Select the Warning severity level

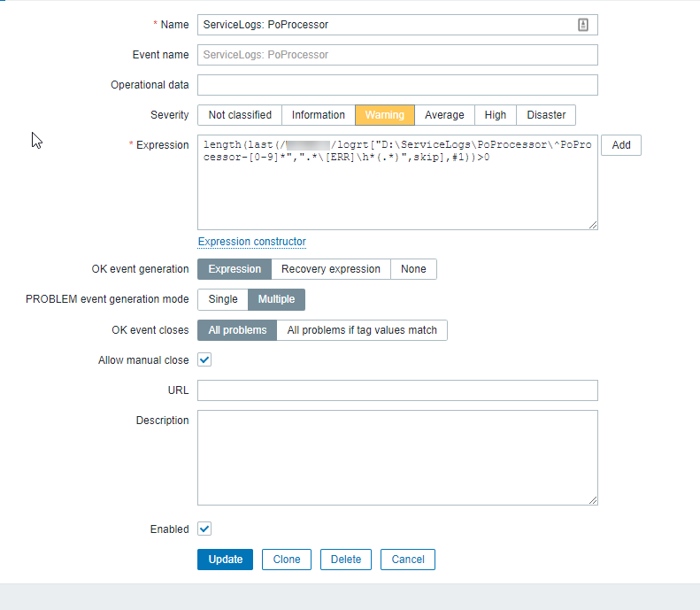384,115
